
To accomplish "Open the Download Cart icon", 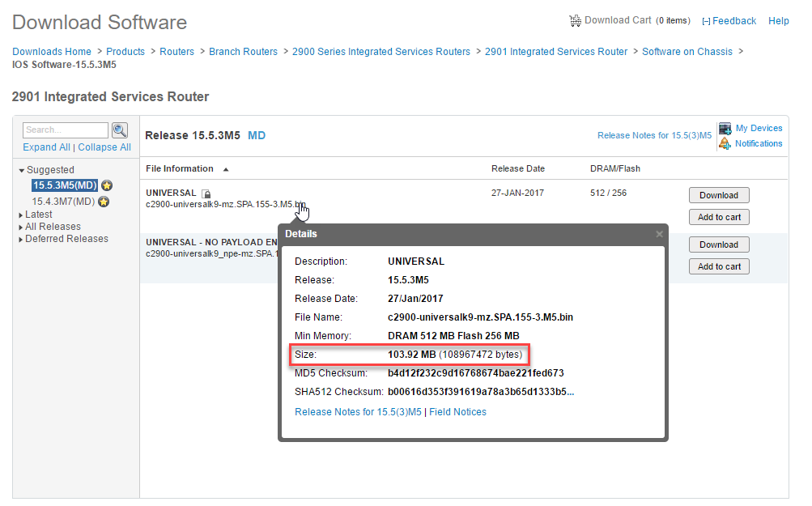I will (575, 21).
